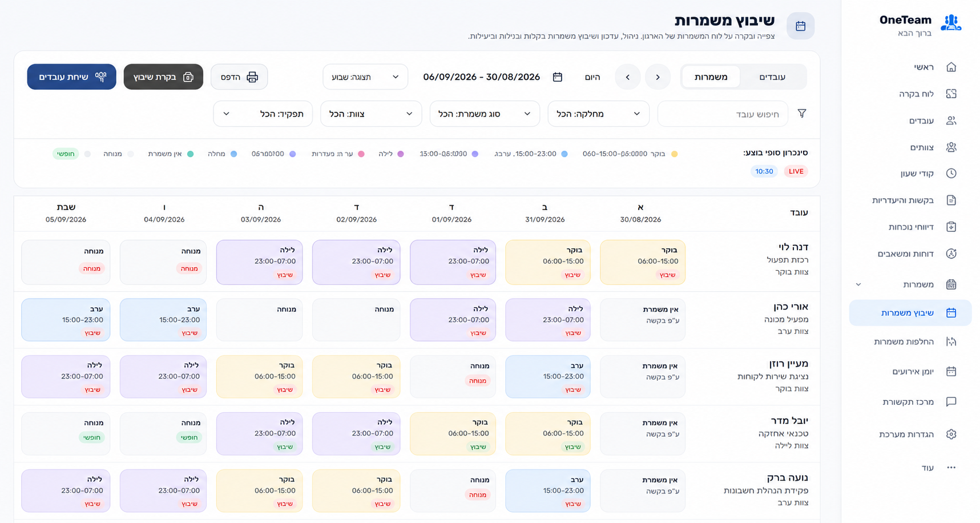Click the OneTeam logo icon
Image resolution: width=980 pixels, height=523 pixels.
[951, 23]
